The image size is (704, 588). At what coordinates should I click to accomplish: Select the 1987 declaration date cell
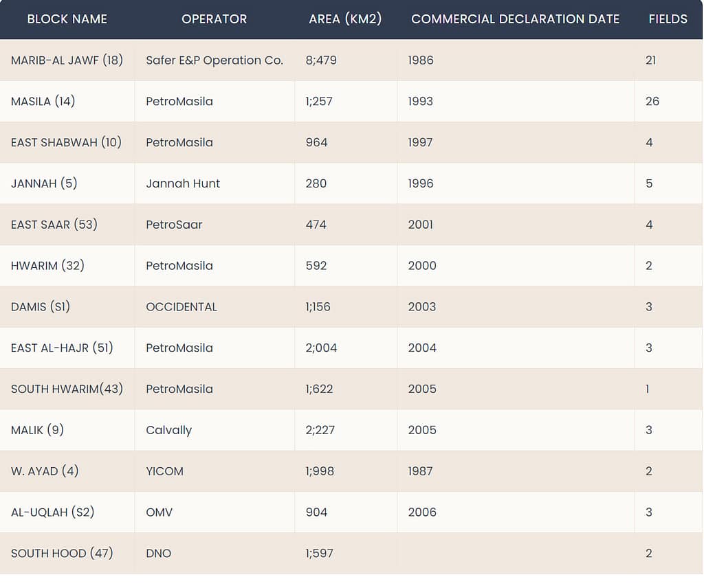click(x=420, y=472)
